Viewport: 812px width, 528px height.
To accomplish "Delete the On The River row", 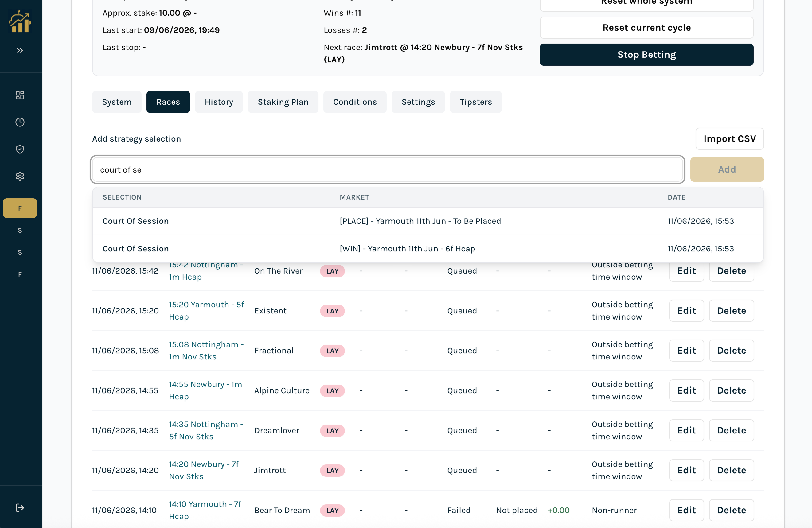I will (732, 271).
